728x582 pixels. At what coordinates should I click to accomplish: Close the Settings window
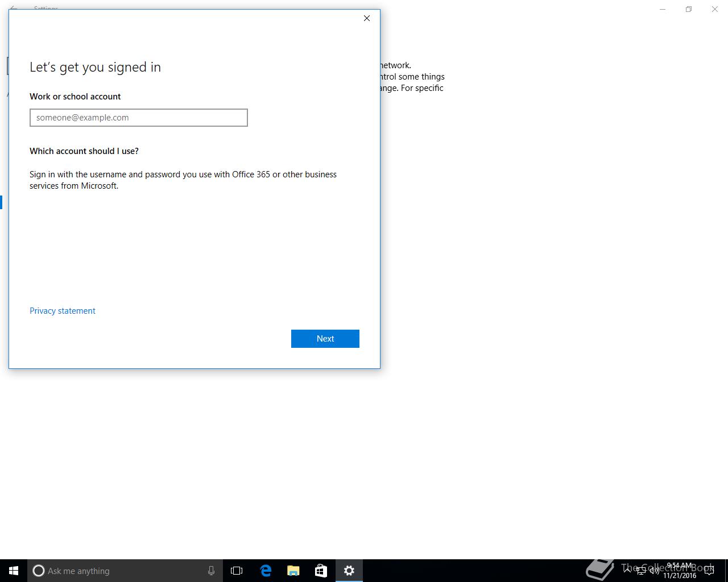point(715,9)
